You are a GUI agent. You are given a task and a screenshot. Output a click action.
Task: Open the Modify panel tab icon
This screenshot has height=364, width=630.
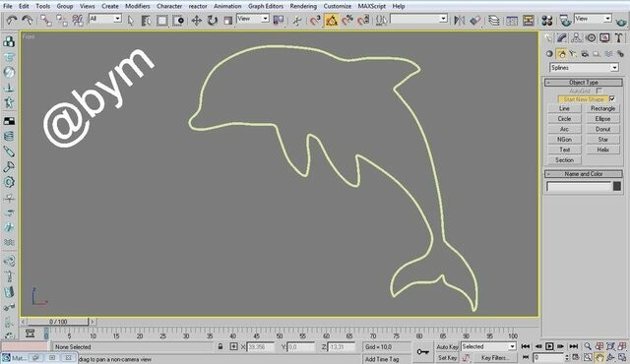tap(562, 38)
